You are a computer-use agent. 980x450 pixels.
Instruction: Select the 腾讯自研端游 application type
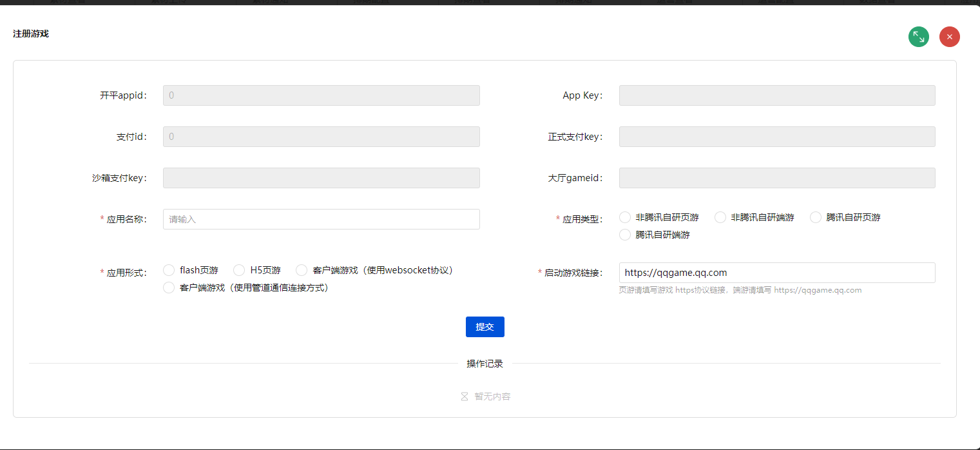point(624,235)
